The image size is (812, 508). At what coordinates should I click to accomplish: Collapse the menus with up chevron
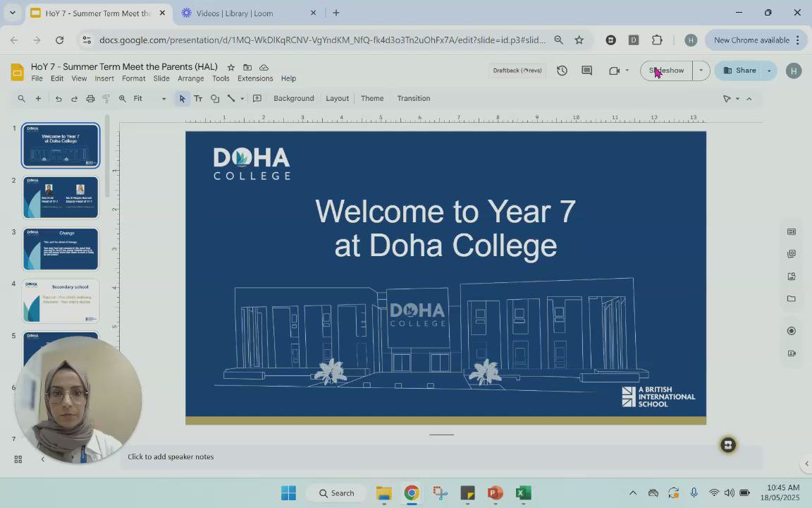tap(749, 99)
